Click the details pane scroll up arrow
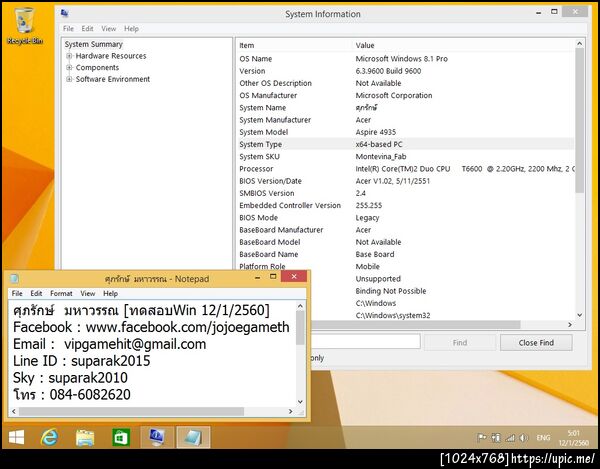600x469 pixels. 579,44
